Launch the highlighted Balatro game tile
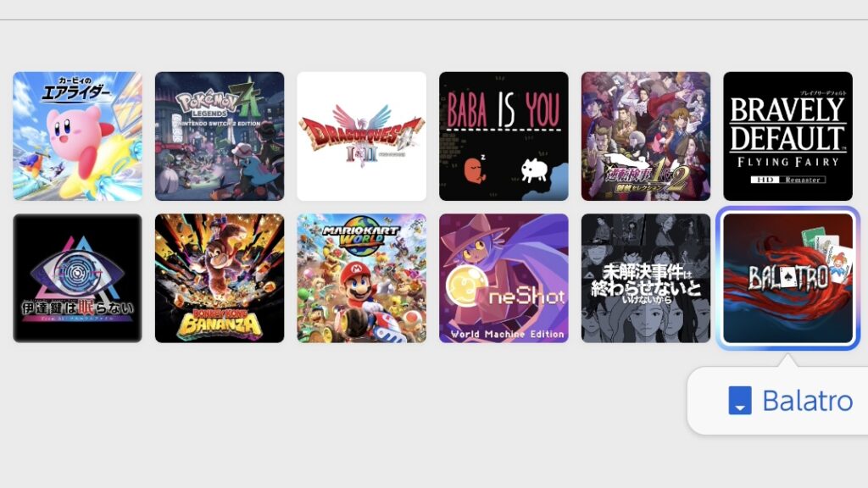The height and width of the screenshot is (488, 868). point(787,278)
